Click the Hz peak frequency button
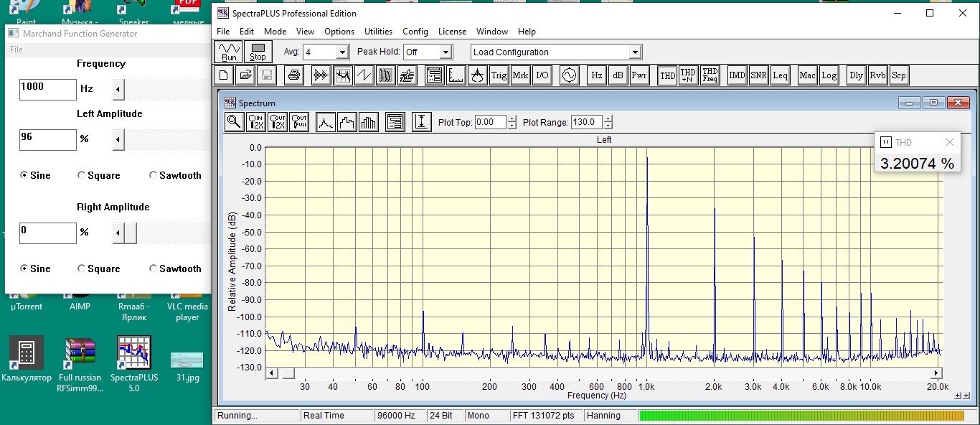The height and width of the screenshot is (425, 980). 596,75
